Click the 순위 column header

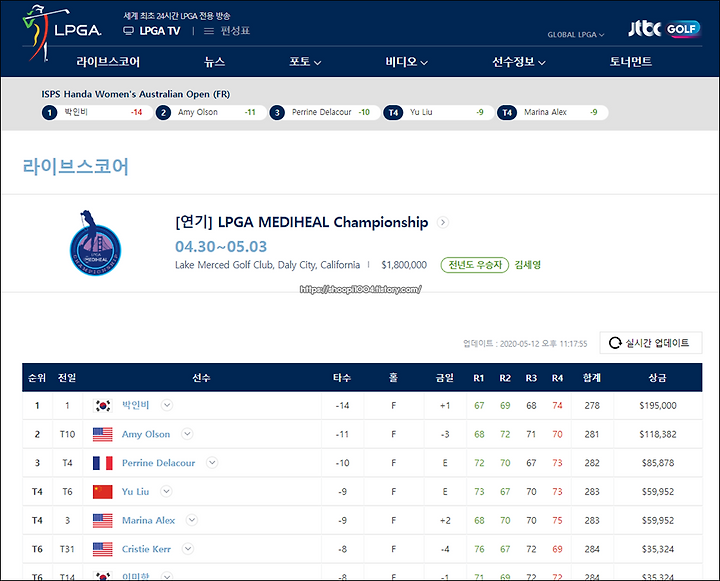[37, 378]
